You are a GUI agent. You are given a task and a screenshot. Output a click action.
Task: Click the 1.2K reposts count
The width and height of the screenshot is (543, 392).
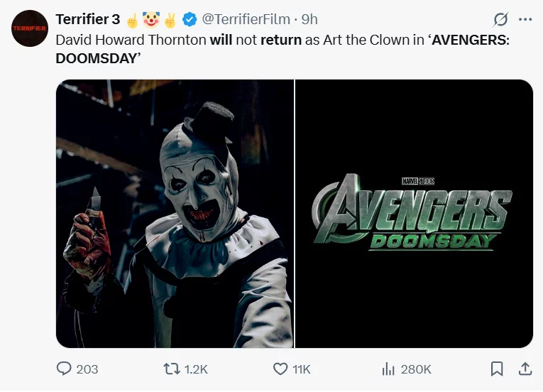pos(197,369)
